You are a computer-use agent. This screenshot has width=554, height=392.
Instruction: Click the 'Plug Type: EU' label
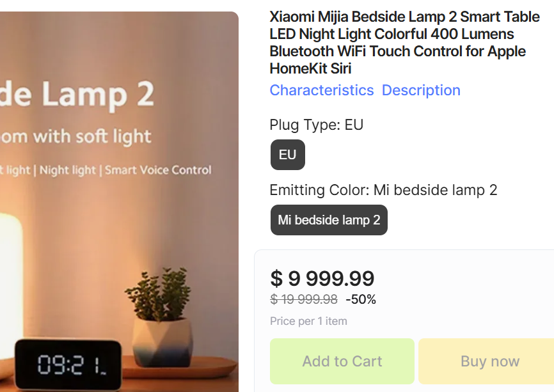point(316,125)
